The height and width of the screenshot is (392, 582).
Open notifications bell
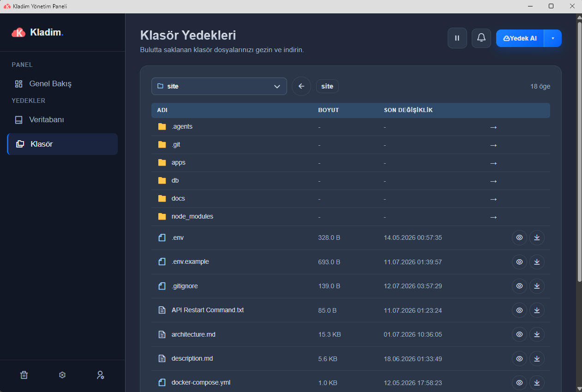pyautogui.click(x=481, y=38)
